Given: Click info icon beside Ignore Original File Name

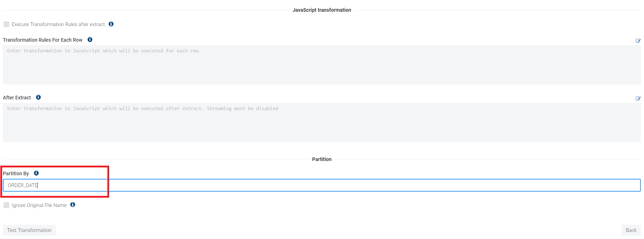Looking at the screenshot, I should [73, 205].
